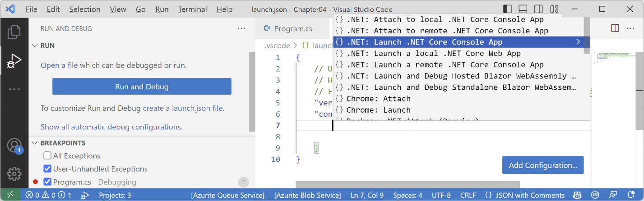Click breadcrumb chevron after .vscode
The width and height of the screenshot is (644, 201).
pyautogui.click(x=295, y=46)
